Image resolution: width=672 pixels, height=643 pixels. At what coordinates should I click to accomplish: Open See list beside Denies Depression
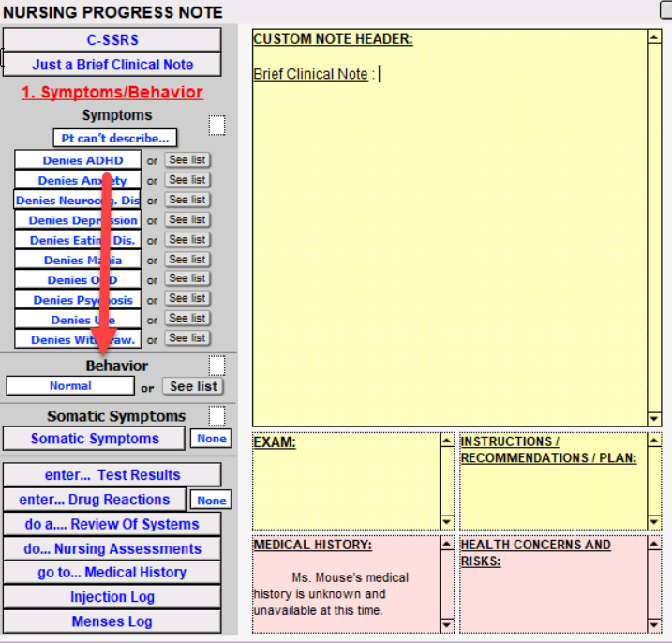(x=187, y=219)
